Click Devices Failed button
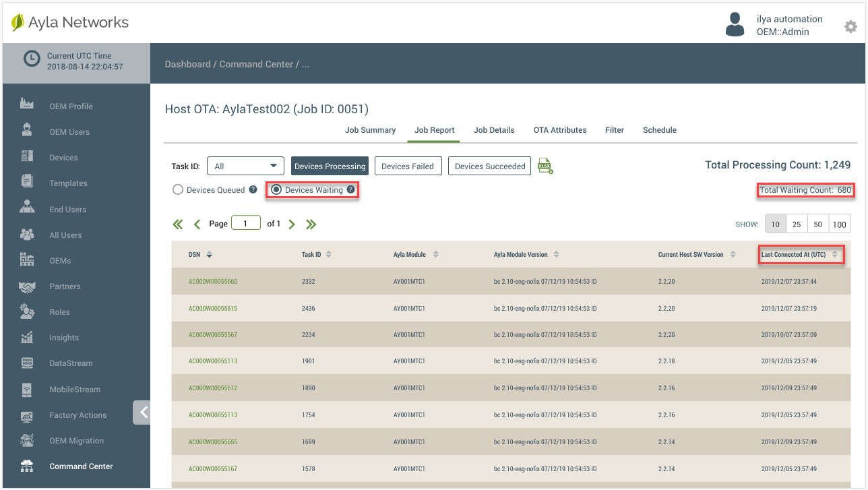 click(x=408, y=166)
